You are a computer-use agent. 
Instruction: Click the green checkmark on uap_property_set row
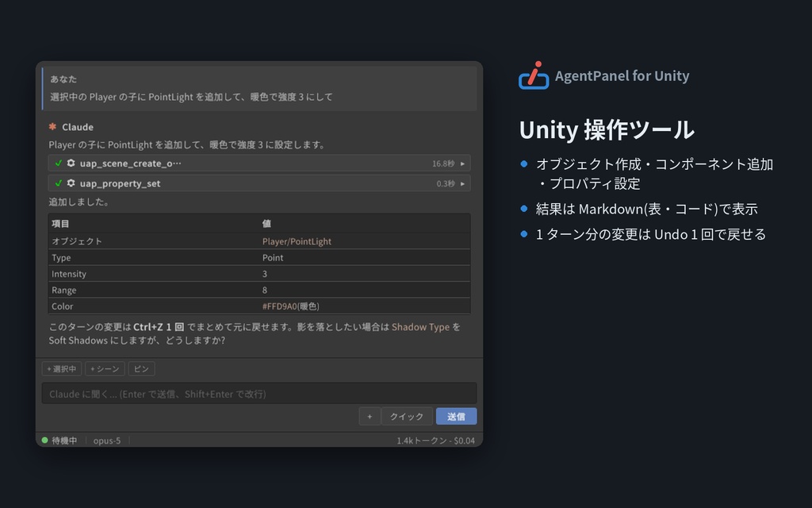coord(59,183)
